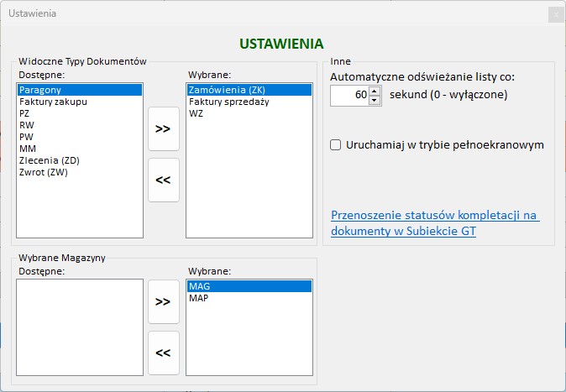Select MAP warehouse in chosen list
Image resolution: width=566 pixels, height=392 pixels.
(x=199, y=298)
